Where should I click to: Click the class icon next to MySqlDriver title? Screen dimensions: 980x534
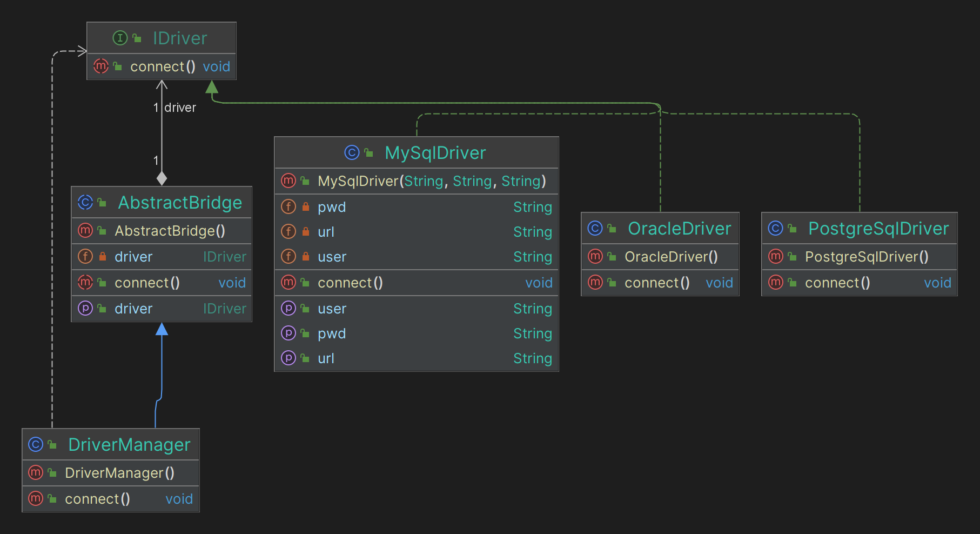pos(352,153)
